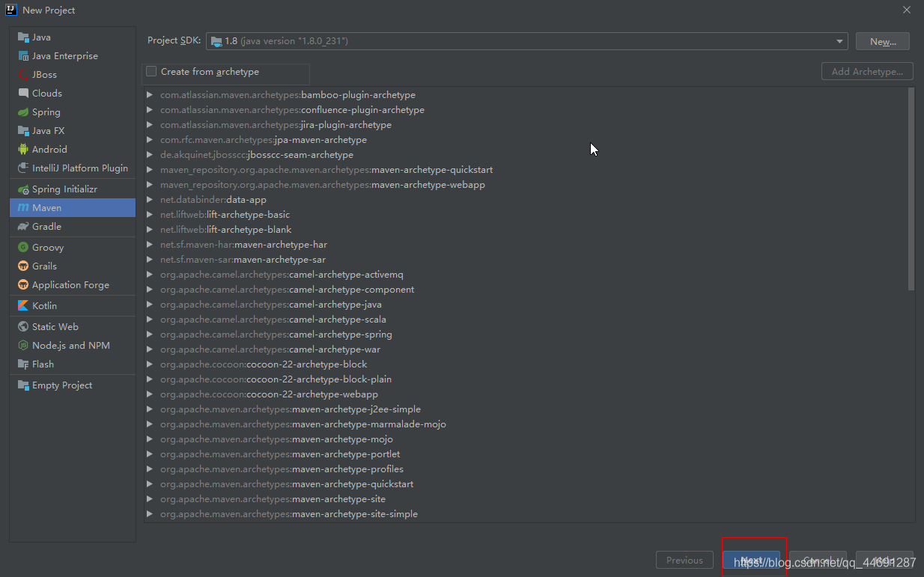Select the maven-archetype-har row

(x=526, y=245)
